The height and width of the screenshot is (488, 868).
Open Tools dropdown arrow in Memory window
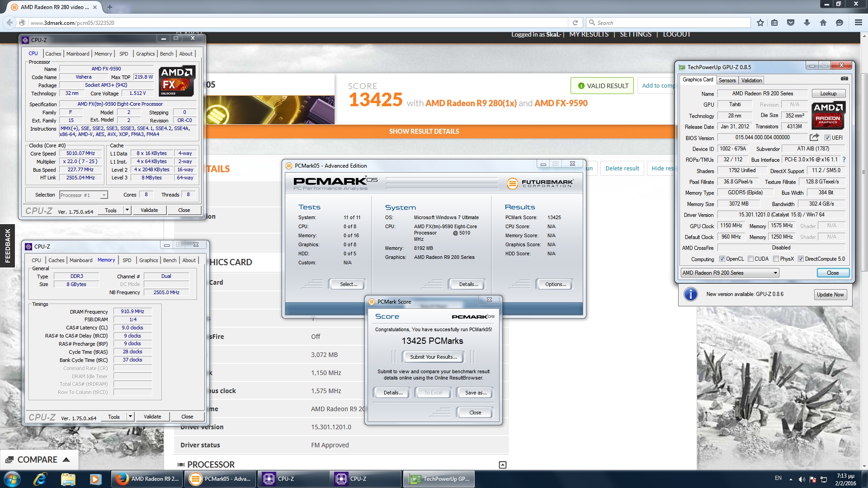point(130,417)
